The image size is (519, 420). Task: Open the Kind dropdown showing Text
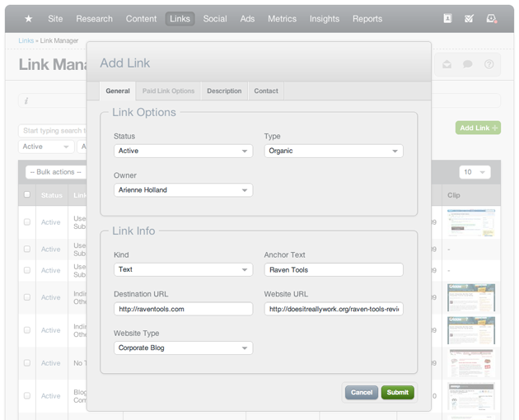[184, 269]
